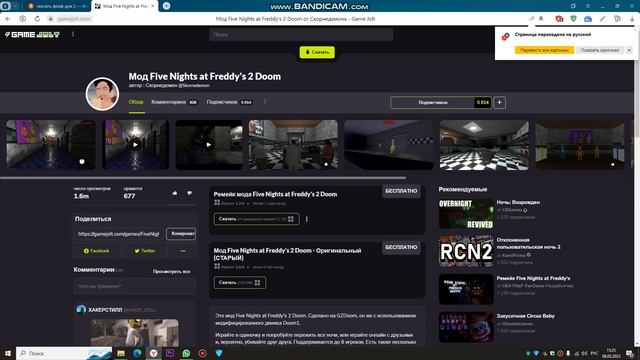The height and width of the screenshot is (360, 640).
Task: Click the share URL text field
Action: pos(120,234)
